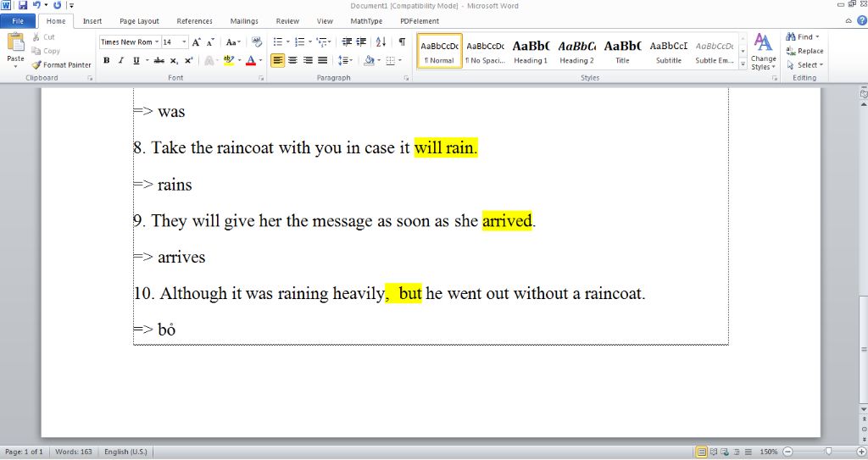Select Center alignment
Viewport: 868px width, 460px height.
click(292, 60)
